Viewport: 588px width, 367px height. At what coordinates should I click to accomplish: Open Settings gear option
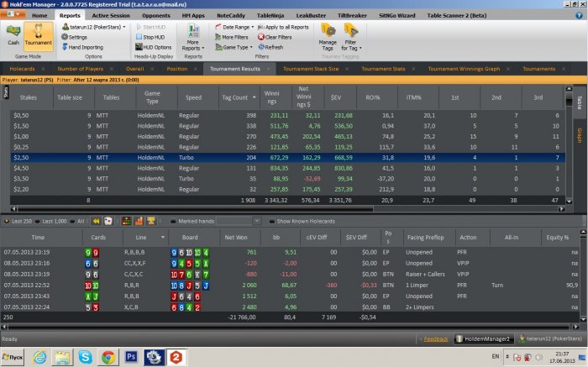point(74,37)
